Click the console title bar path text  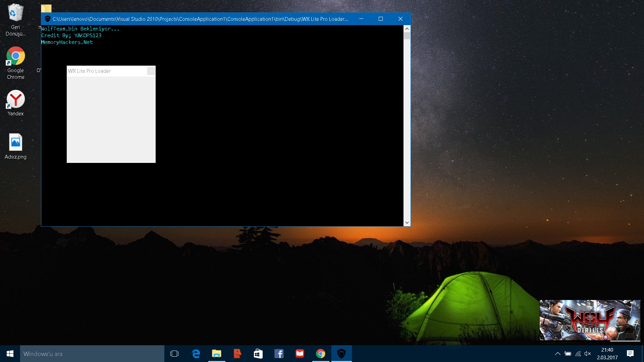[201, 19]
